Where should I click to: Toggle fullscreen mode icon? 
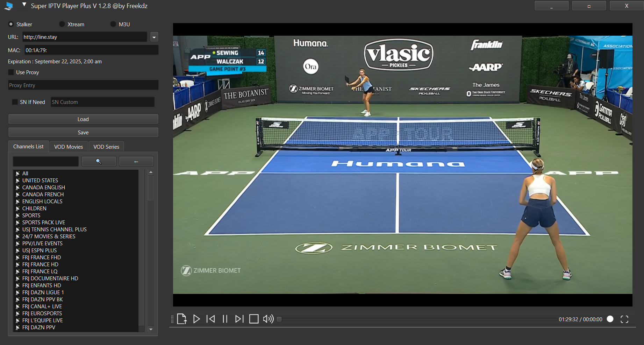tap(624, 319)
